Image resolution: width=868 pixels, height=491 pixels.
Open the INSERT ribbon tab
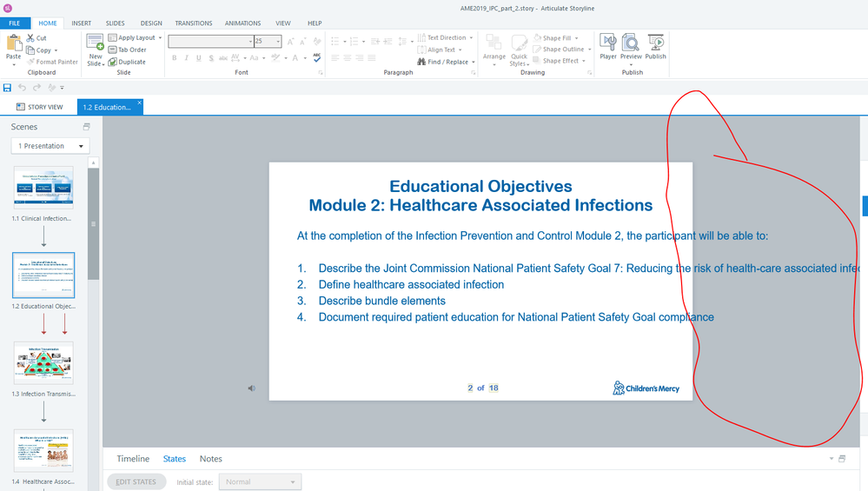pos(82,23)
